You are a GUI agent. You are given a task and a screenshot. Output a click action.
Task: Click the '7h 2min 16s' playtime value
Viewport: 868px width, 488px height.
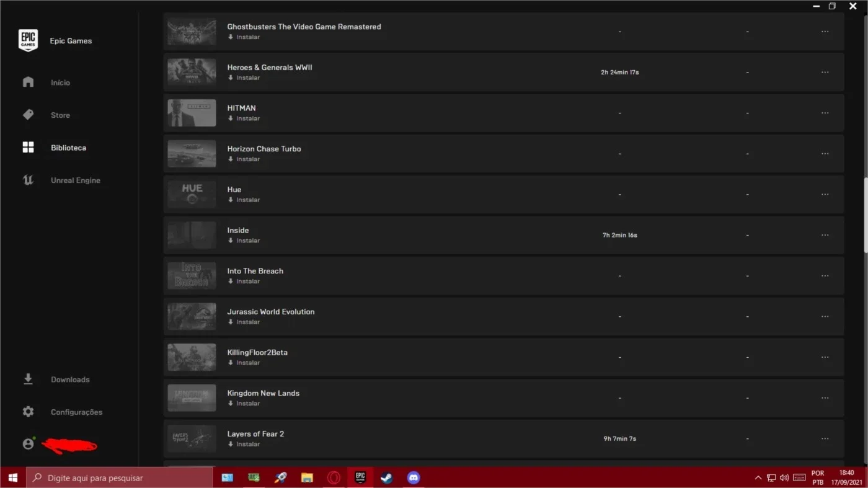click(x=620, y=236)
